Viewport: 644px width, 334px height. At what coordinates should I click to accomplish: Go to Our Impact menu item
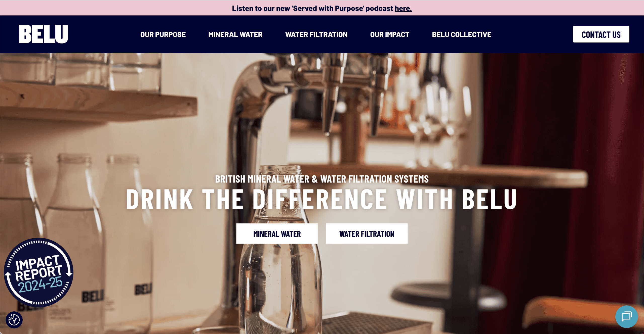tap(389, 34)
